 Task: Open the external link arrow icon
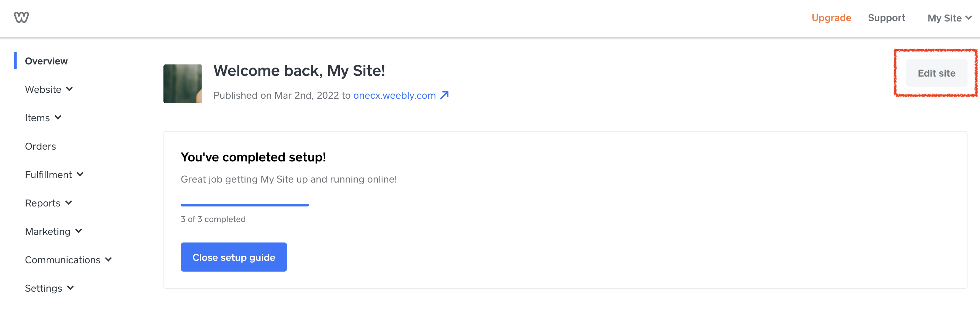[444, 95]
